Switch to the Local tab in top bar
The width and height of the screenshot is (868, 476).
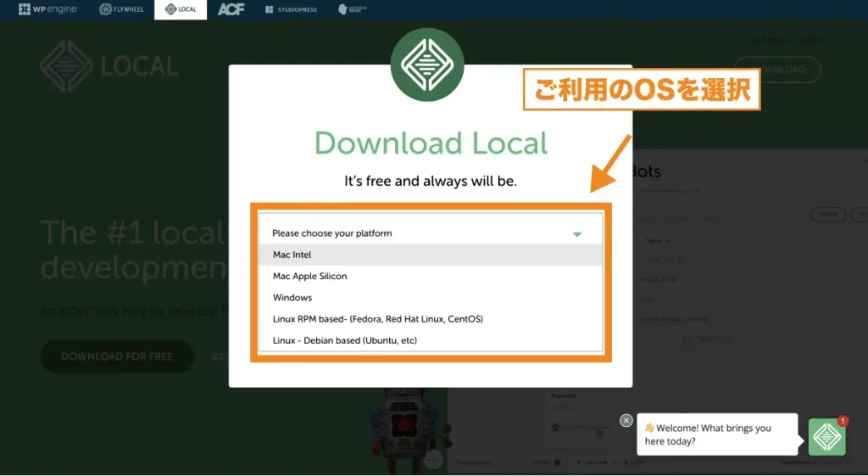(x=181, y=9)
